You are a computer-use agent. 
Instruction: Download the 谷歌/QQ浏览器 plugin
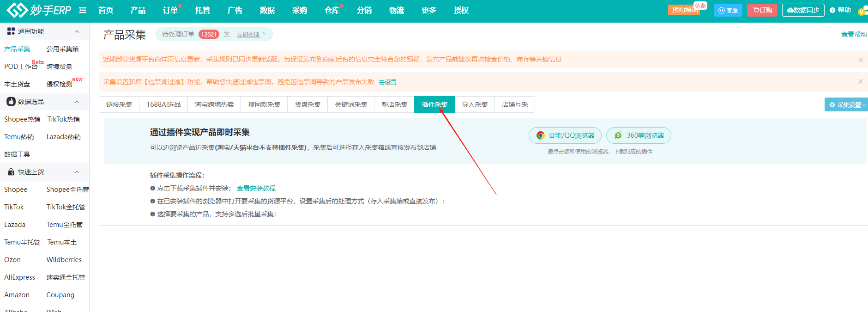[565, 135]
